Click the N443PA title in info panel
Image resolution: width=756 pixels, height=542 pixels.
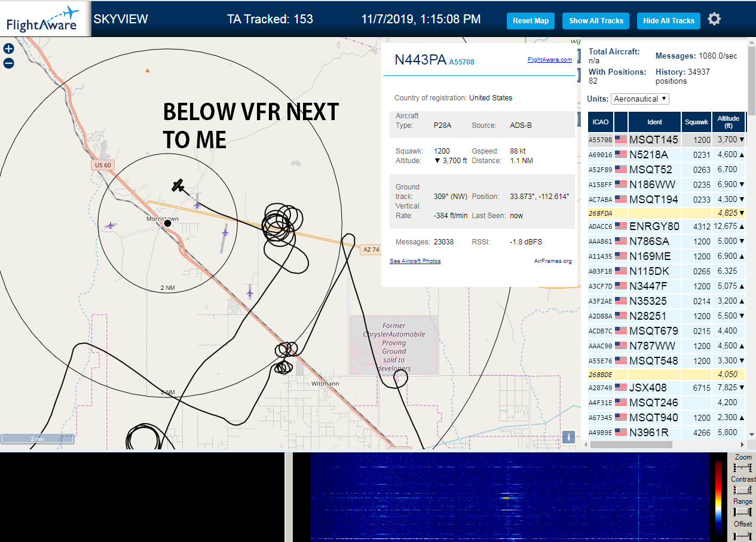[420, 60]
